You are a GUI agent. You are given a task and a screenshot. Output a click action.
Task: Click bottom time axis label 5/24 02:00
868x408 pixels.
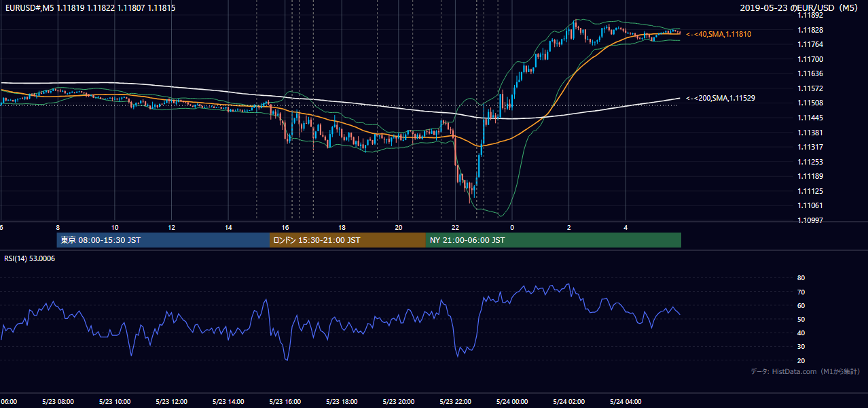(569, 402)
